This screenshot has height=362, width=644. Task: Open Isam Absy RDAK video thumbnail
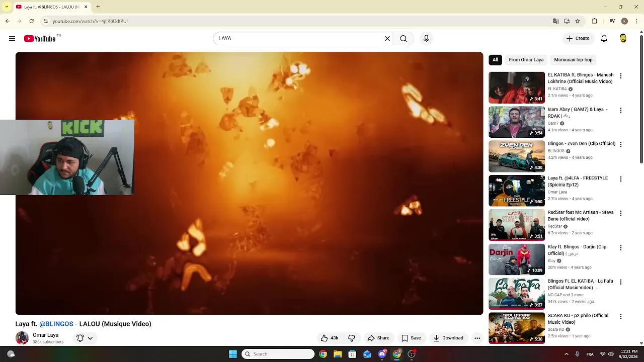pyautogui.click(x=517, y=122)
